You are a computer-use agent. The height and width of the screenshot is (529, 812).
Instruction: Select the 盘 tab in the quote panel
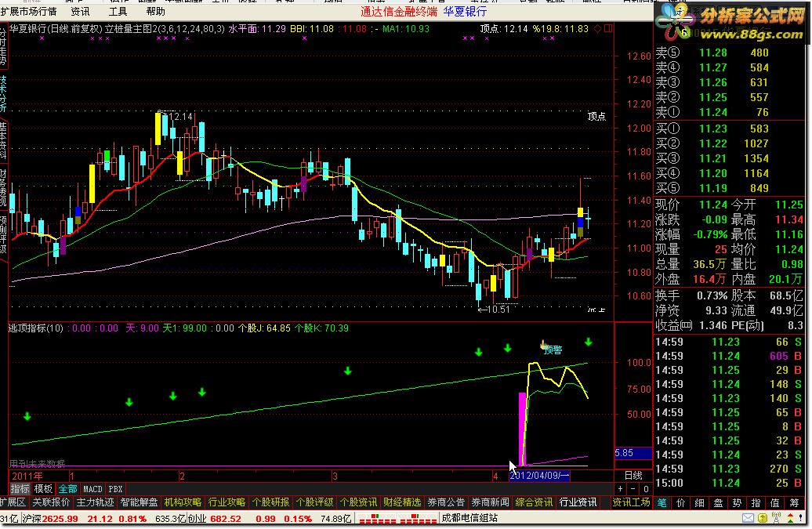pos(718,502)
